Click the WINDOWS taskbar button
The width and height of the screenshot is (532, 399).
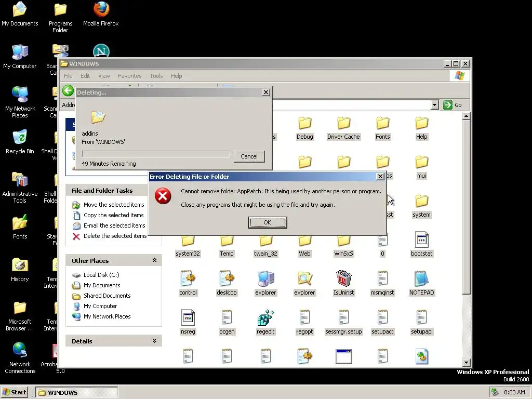(77, 392)
